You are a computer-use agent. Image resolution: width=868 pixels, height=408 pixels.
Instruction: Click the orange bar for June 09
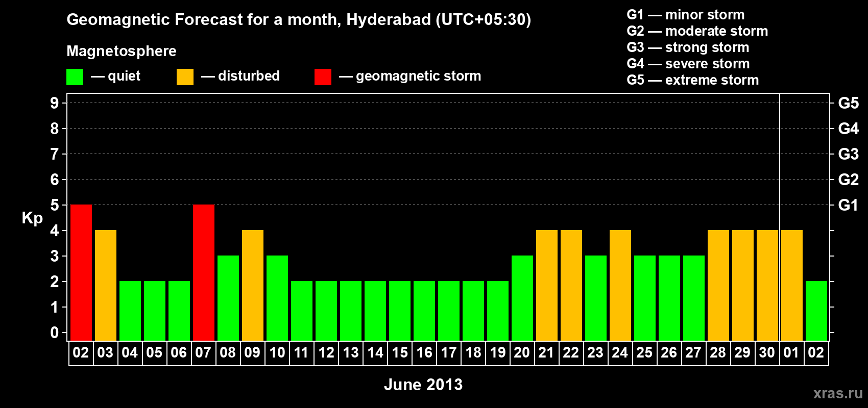pyautogui.click(x=253, y=285)
